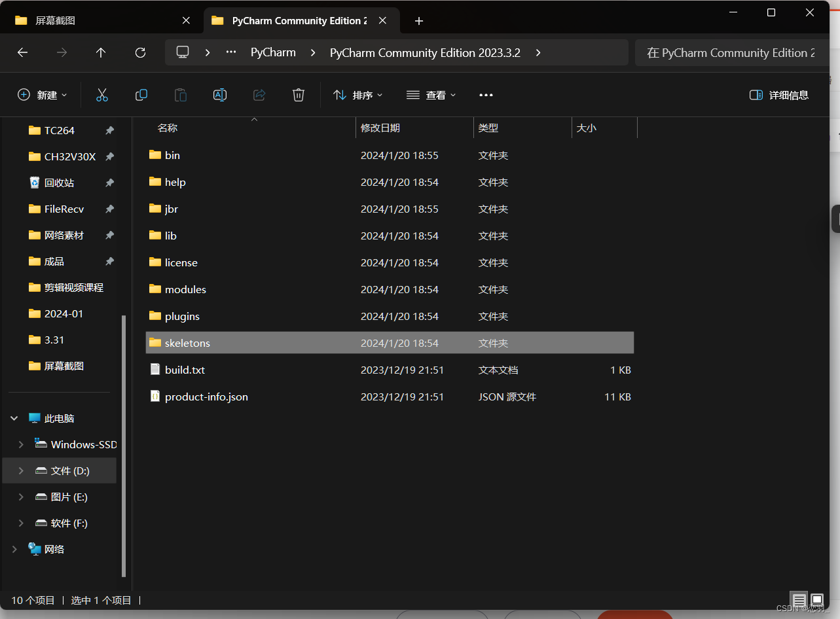Expand chevron after PyCharm Community Edition 2023.3.2
840x619 pixels.
(x=538, y=52)
